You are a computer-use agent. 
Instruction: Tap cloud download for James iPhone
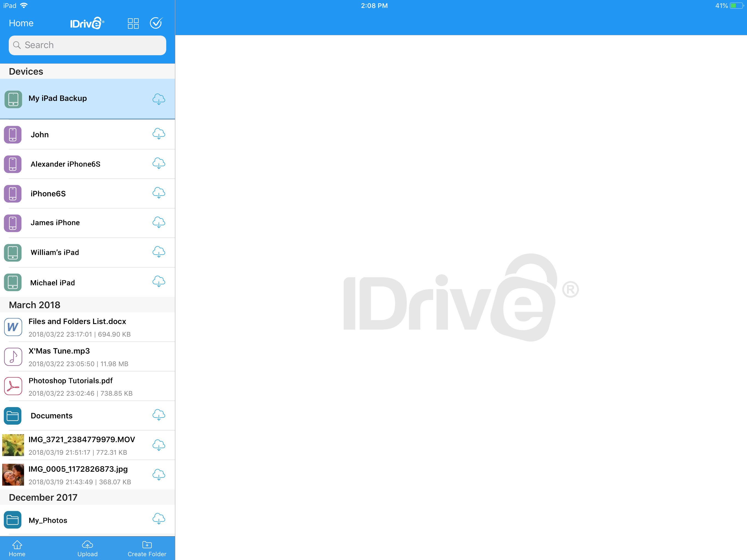[159, 223]
